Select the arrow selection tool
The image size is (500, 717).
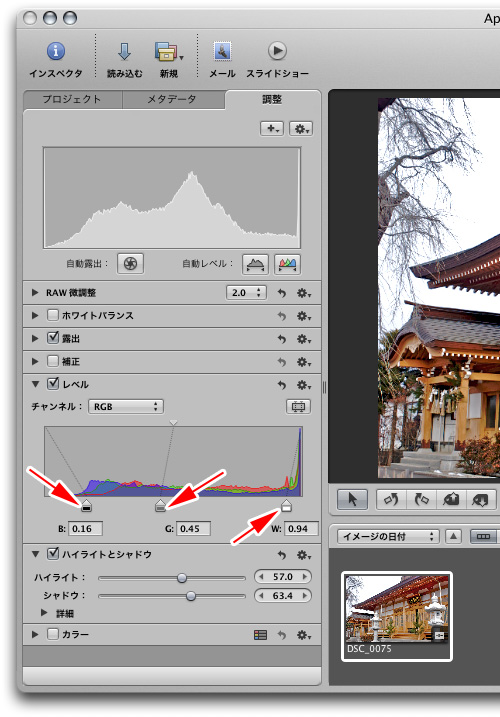tap(352, 499)
